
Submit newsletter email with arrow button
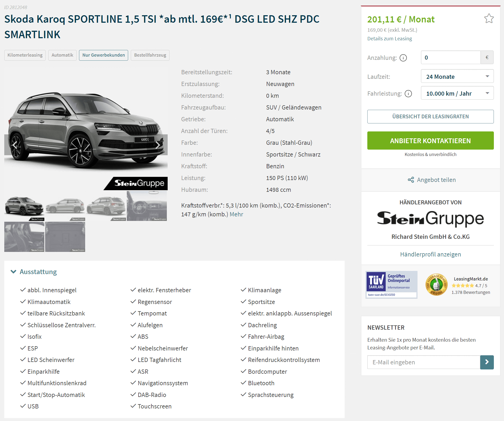pyautogui.click(x=487, y=362)
